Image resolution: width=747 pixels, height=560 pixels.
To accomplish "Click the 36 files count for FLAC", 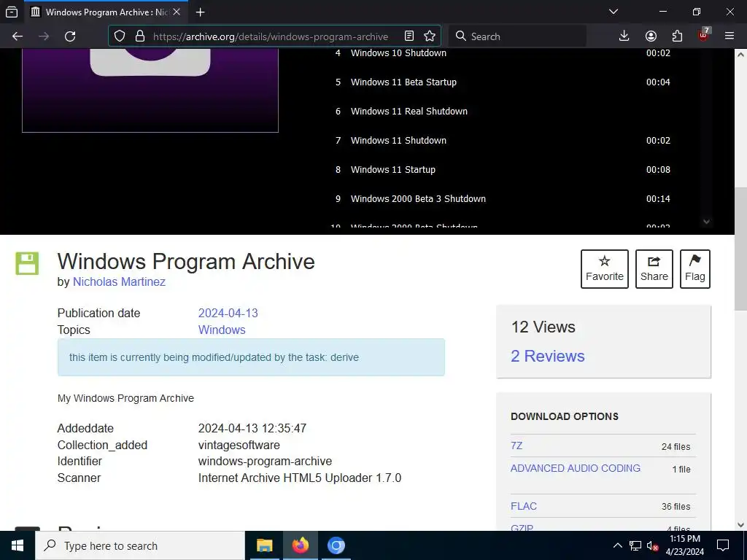I will [676, 507].
